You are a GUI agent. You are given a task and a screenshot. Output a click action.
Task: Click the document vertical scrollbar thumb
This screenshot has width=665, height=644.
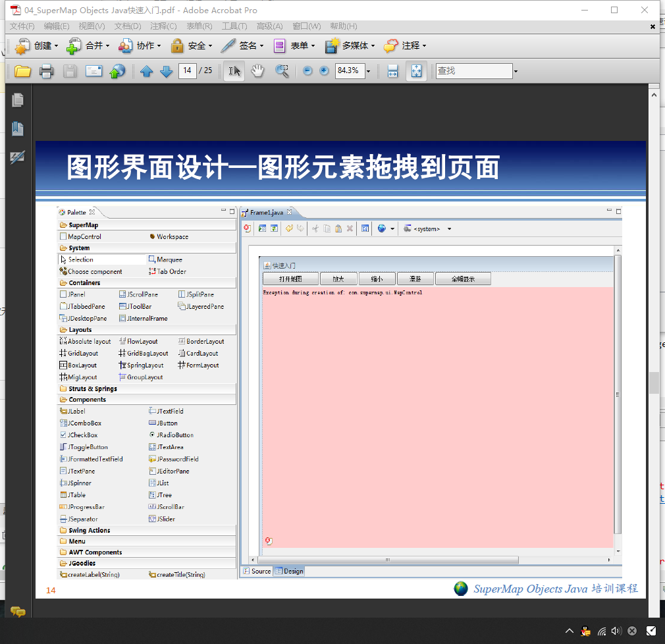[654, 383]
